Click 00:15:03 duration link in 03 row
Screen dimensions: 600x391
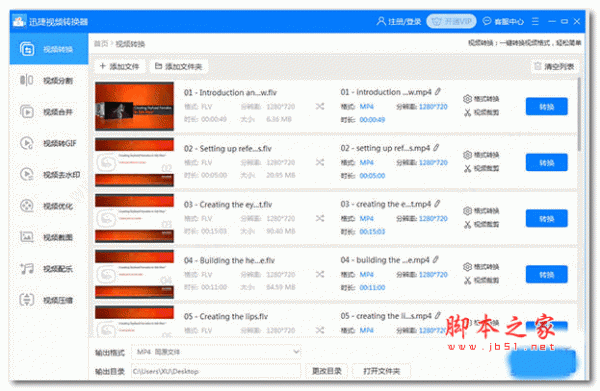372,231
